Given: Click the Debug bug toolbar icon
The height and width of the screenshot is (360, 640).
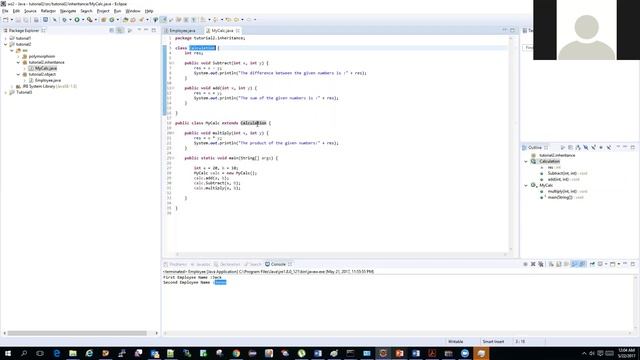Looking at the screenshot, I should click(x=64, y=20).
